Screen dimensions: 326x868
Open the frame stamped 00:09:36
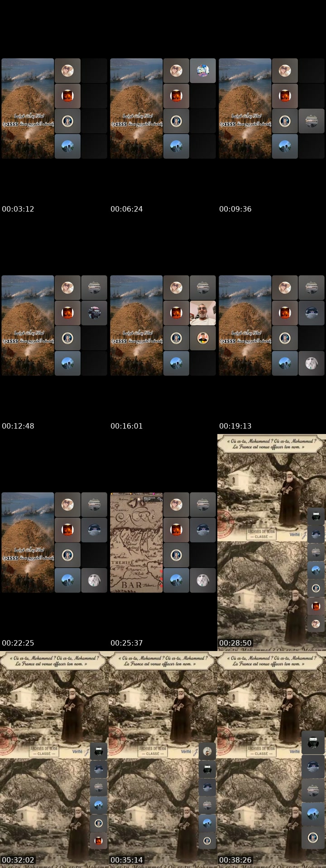point(272,108)
